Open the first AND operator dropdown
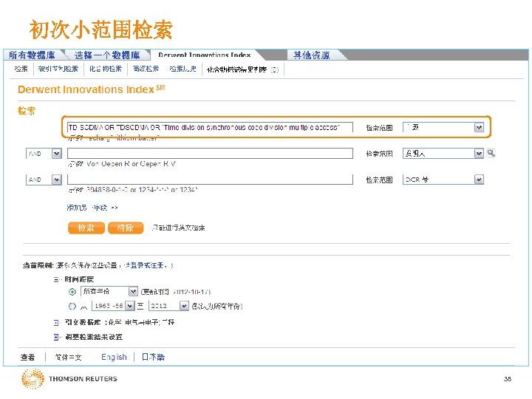 coord(44,154)
